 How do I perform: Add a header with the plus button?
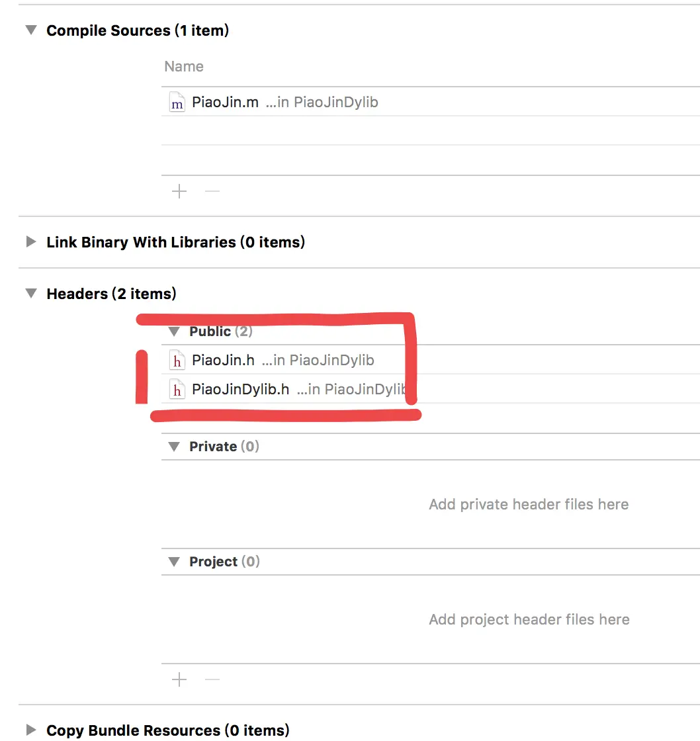(179, 680)
